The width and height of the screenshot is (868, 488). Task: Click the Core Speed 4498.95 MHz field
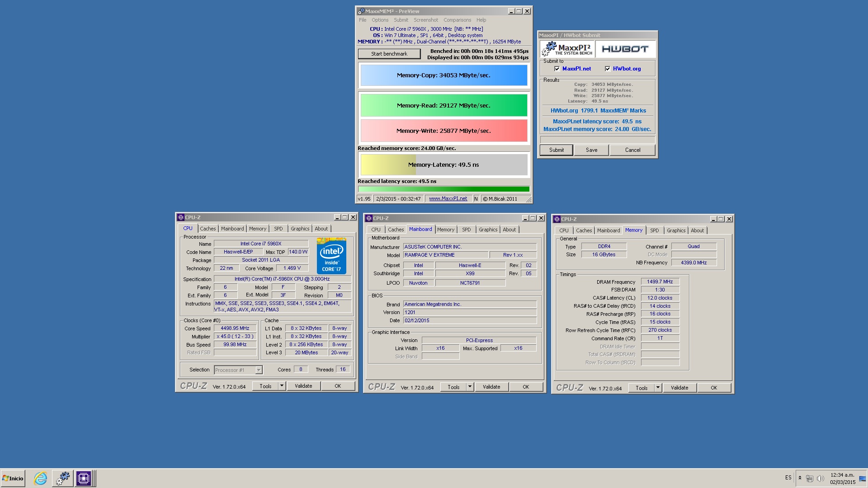235,328
